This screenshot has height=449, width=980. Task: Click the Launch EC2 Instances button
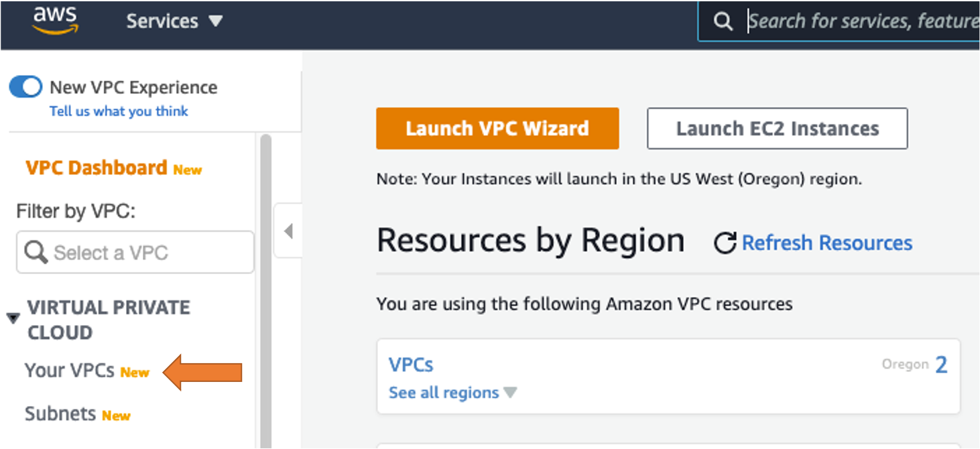coord(778,129)
